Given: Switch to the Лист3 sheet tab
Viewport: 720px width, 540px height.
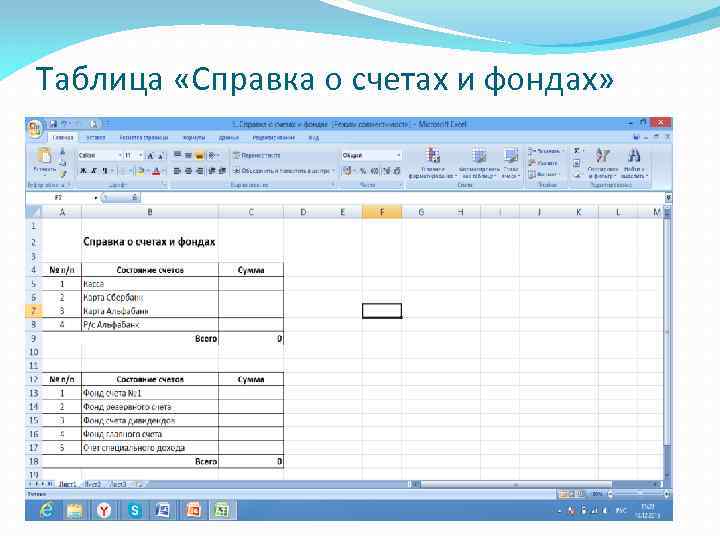Looking at the screenshot, I should [119, 484].
